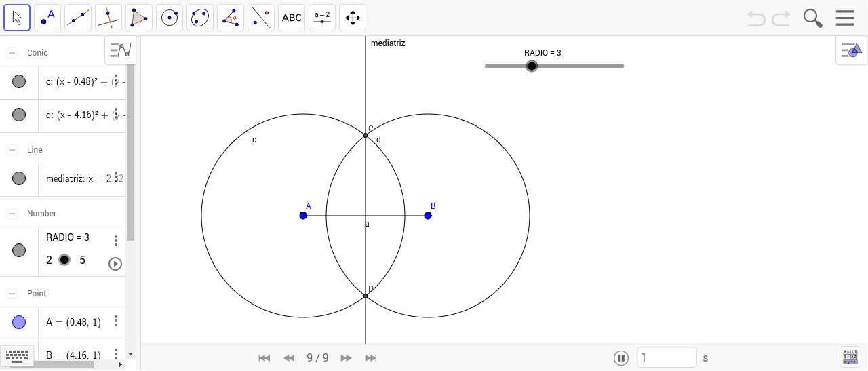Pause the construction playback
The height and width of the screenshot is (371, 868).
pos(620,357)
